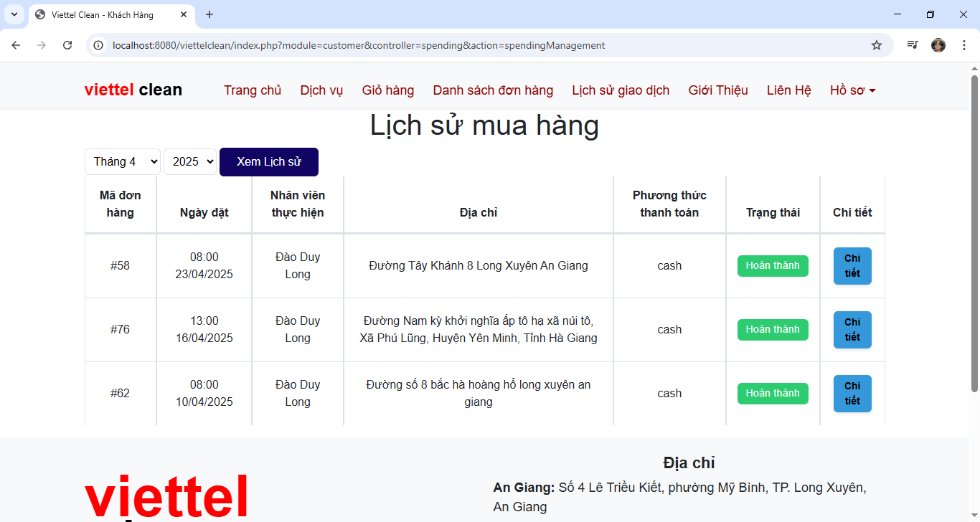Click the viettel clean logo link

click(x=133, y=90)
